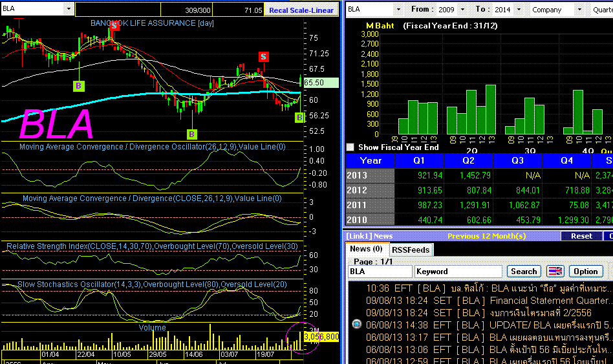Click the green B buy marker near 14/06
This screenshot has height=364, width=613.
coord(191,134)
